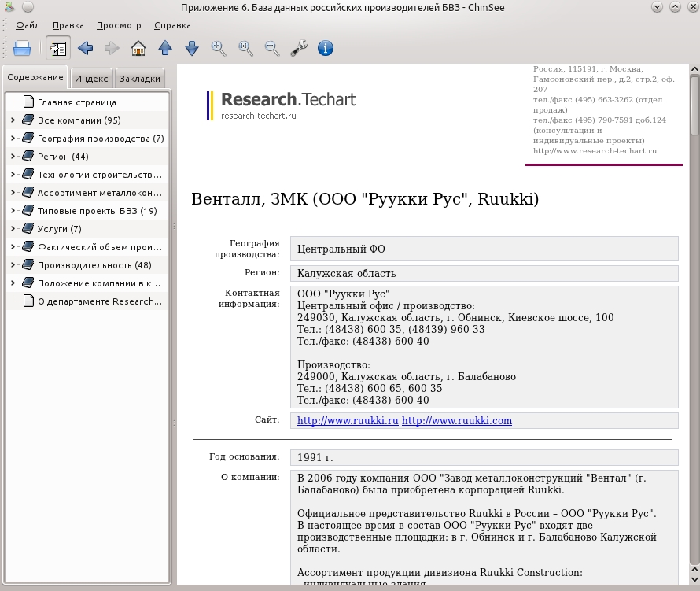Click the window menu icon in title bar

(9, 7)
